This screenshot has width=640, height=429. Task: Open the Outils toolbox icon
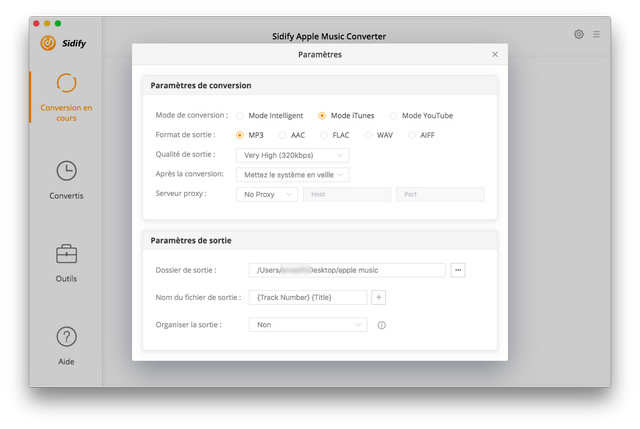pyautogui.click(x=66, y=254)
